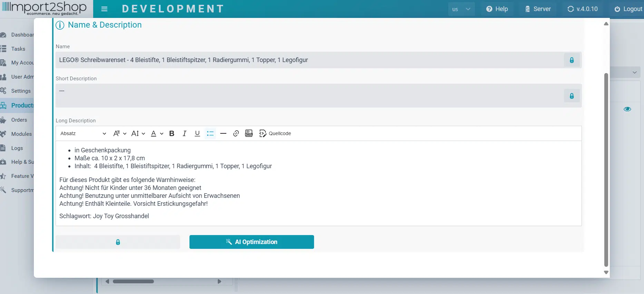
Task: Click the dialog vertical scrollbar thumb
Action: click(606, 170)
